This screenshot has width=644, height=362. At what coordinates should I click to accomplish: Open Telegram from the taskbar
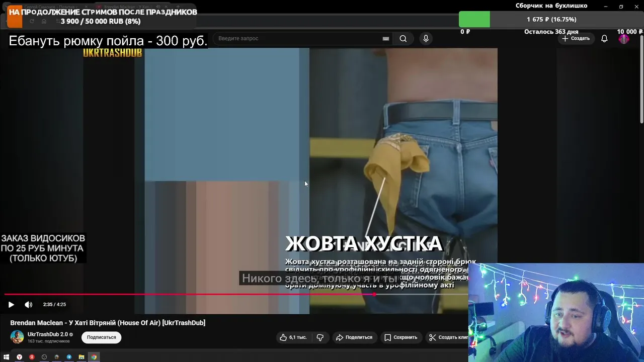(x=69, y=357)
